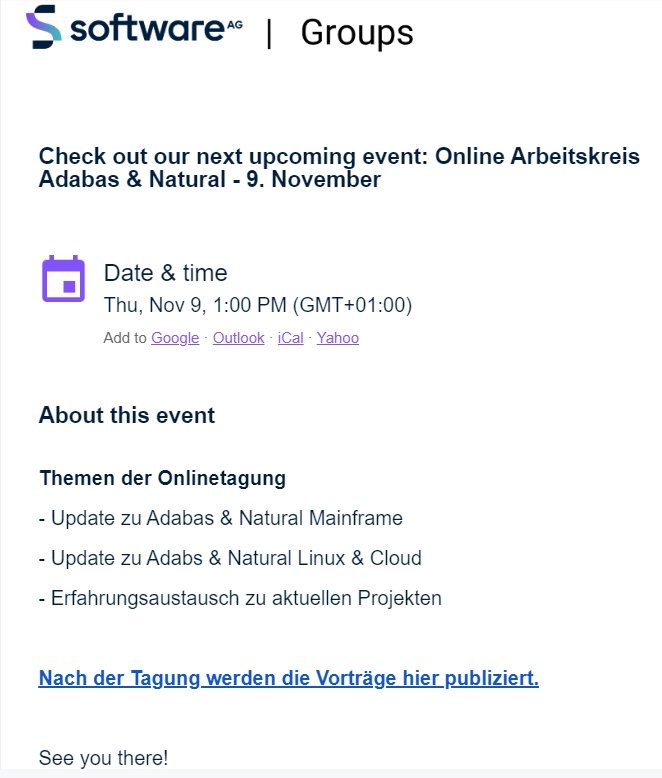Click the vertical divider beside Groups
The height and width of the screenshot is (778, 662).
[x=269, y=34]
